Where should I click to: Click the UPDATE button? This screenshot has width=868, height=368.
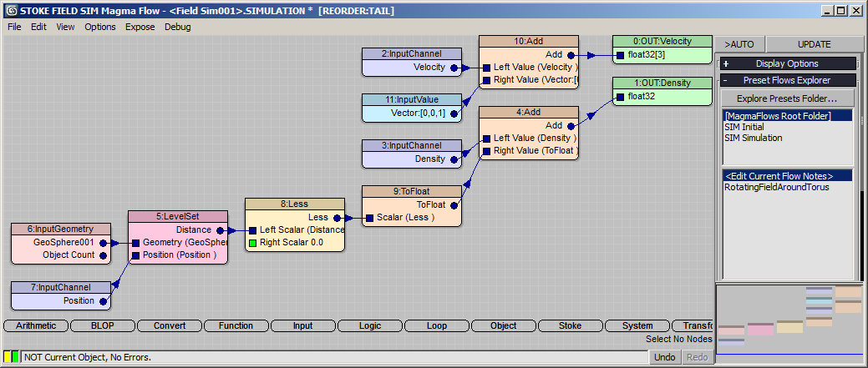click(815, 44)
